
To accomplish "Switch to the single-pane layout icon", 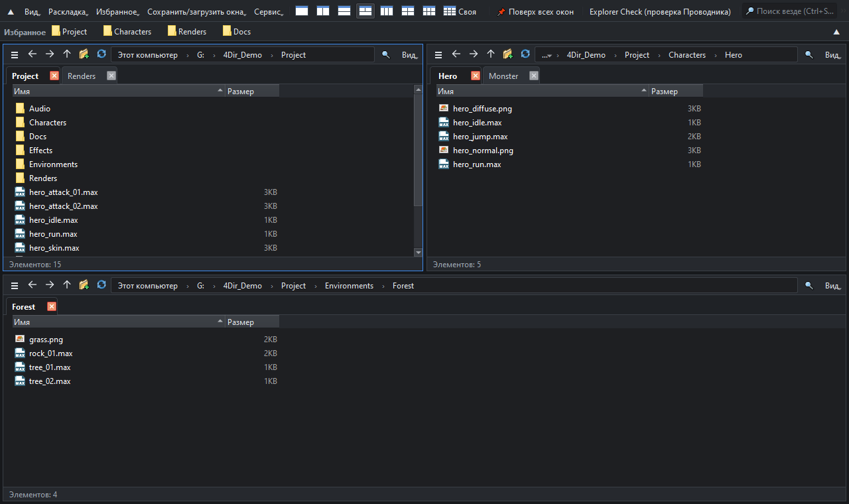I will tap(302, 11).
